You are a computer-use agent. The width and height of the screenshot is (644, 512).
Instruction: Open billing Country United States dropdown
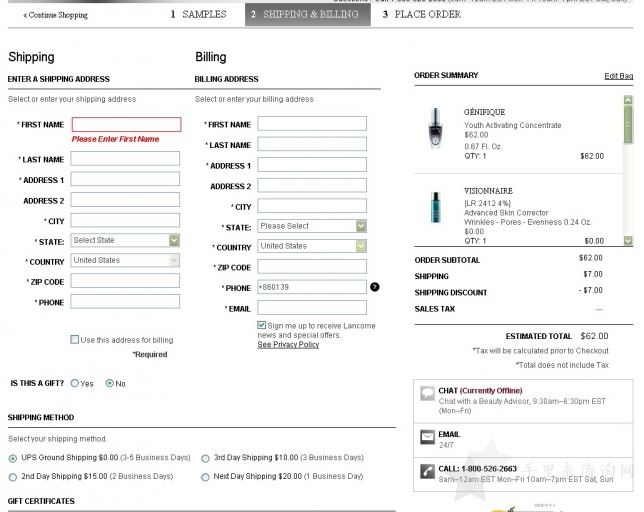312,246
